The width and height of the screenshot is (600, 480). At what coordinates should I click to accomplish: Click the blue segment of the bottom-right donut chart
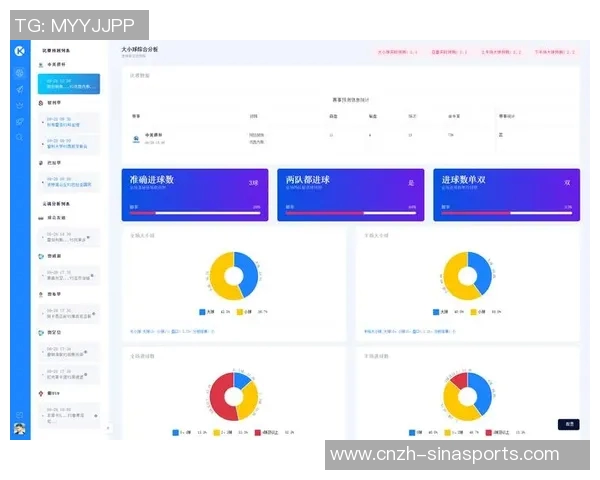pos(483,394)
